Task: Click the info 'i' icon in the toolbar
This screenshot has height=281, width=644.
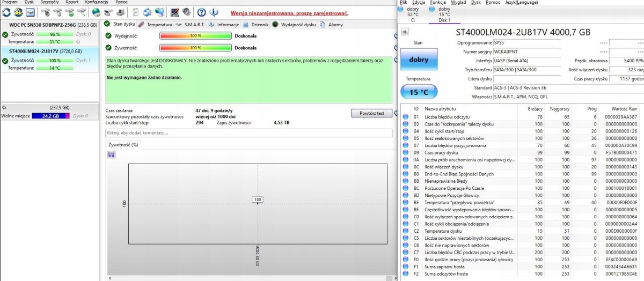Action: (213, 12)
